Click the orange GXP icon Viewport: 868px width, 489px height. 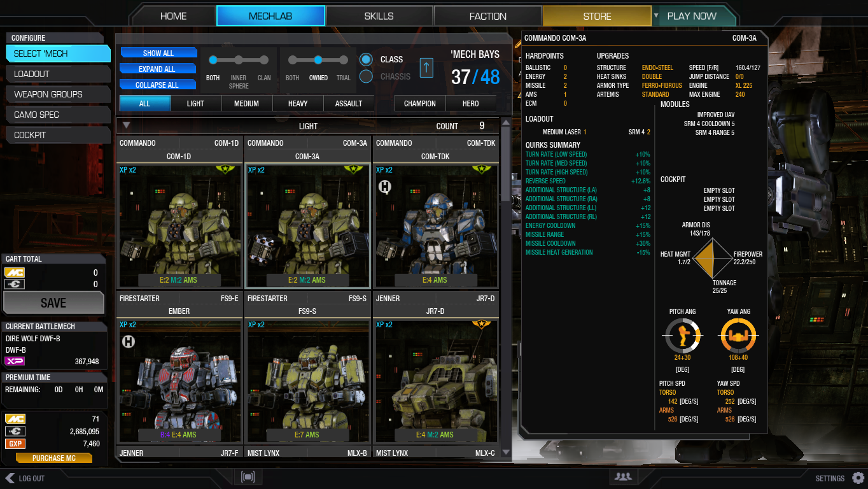click(15, 443)
